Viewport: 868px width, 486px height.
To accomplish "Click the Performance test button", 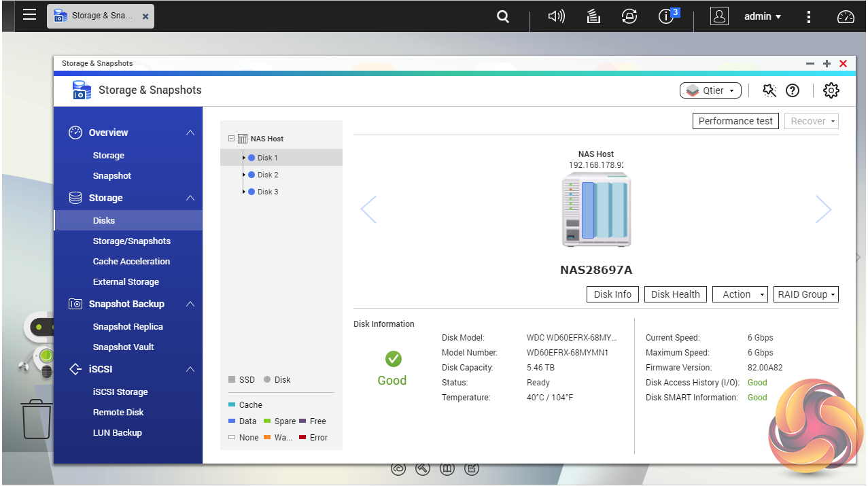I will 735,121.
